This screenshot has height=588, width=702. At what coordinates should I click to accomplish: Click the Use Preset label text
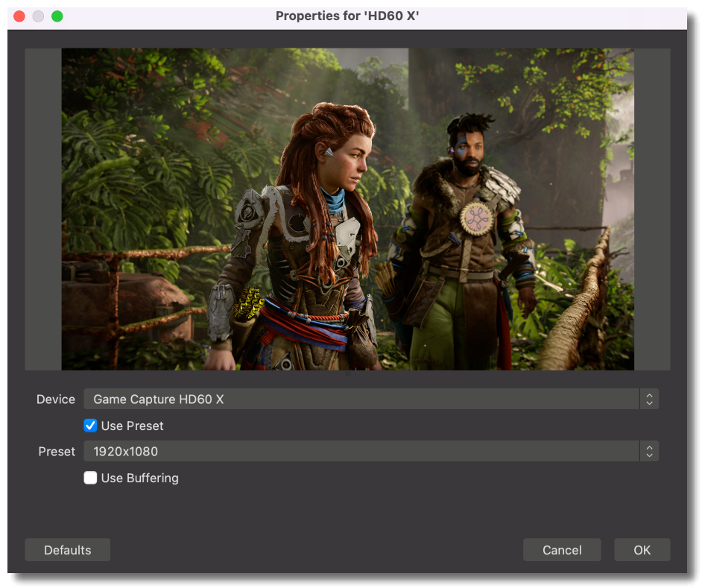point(133,426)
